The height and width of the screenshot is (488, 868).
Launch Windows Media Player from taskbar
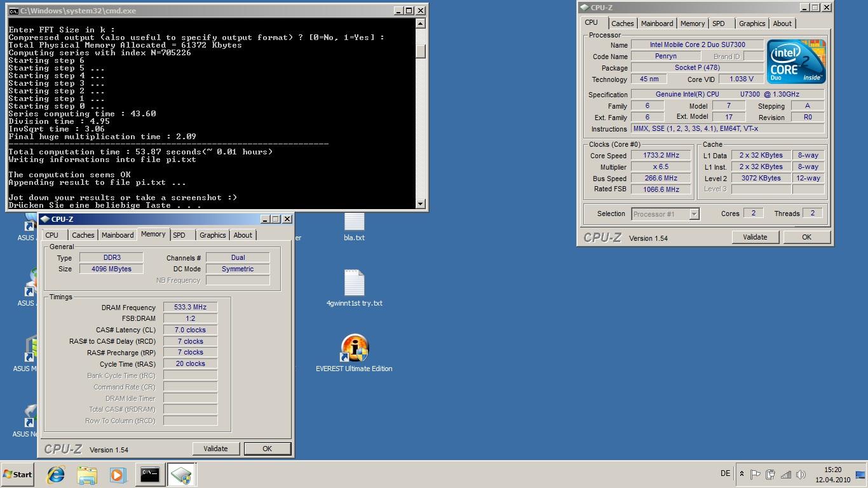[x=118, y=474]
